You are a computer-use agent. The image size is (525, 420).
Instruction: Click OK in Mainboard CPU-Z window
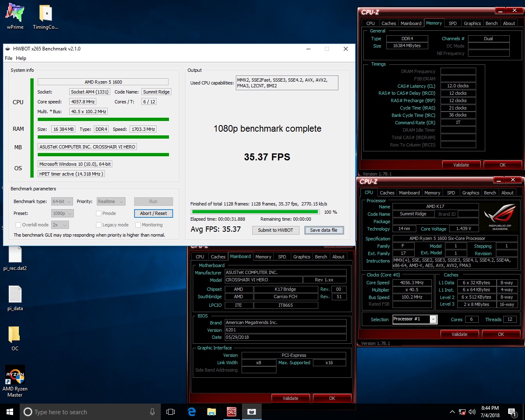[332, 398]
